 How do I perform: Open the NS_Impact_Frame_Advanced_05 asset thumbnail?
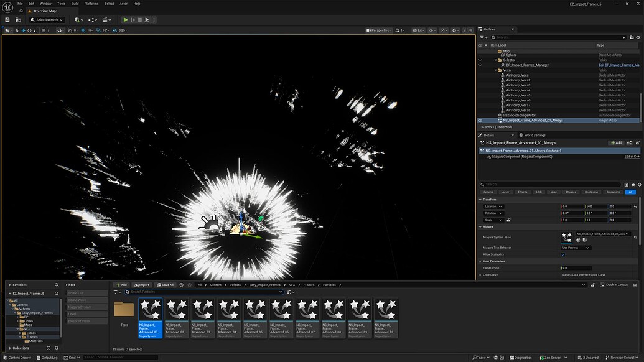point(255,318)
